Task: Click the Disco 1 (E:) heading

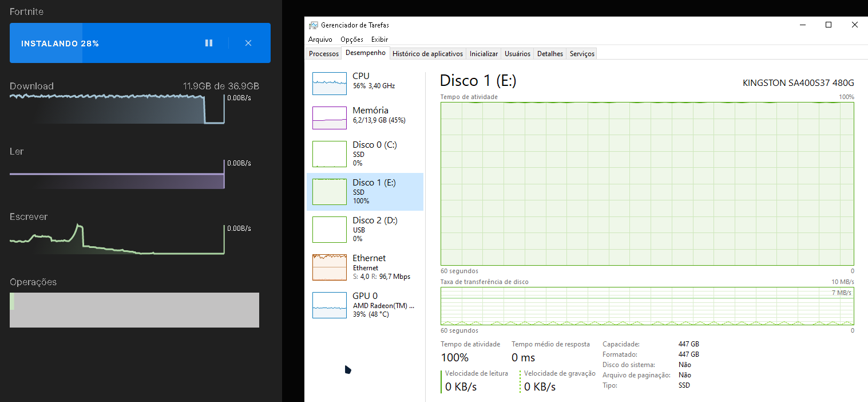Action: [478, 81]
